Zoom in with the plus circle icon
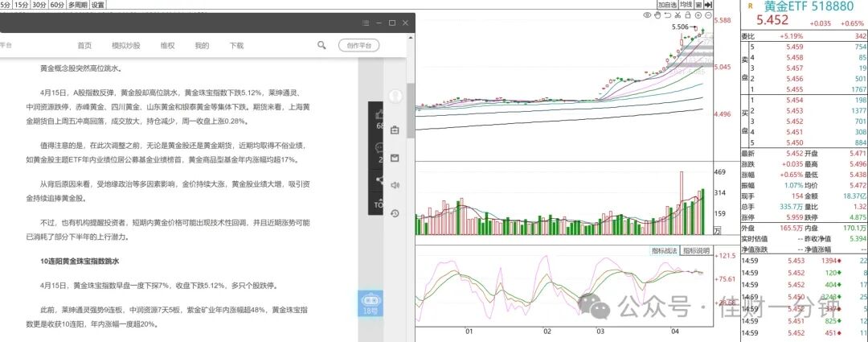This screenshot has height=342, width=868. click(698, 15)
